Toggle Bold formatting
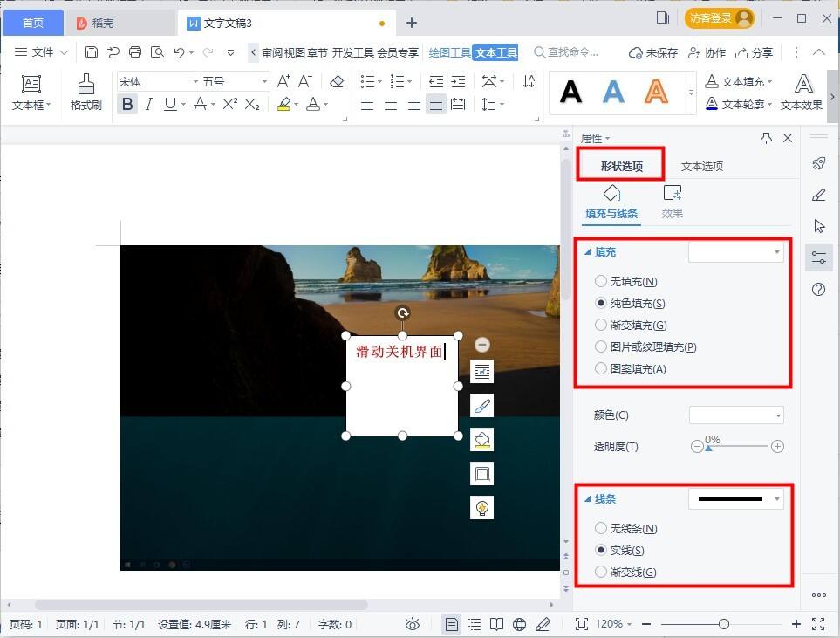Image resolution: width=840 pixels, height=638 pixels. pyautogui.click(x=127, y=104)
